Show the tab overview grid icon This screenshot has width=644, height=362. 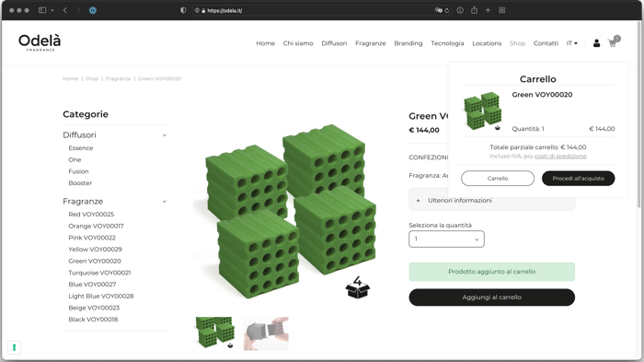[502, 10]
